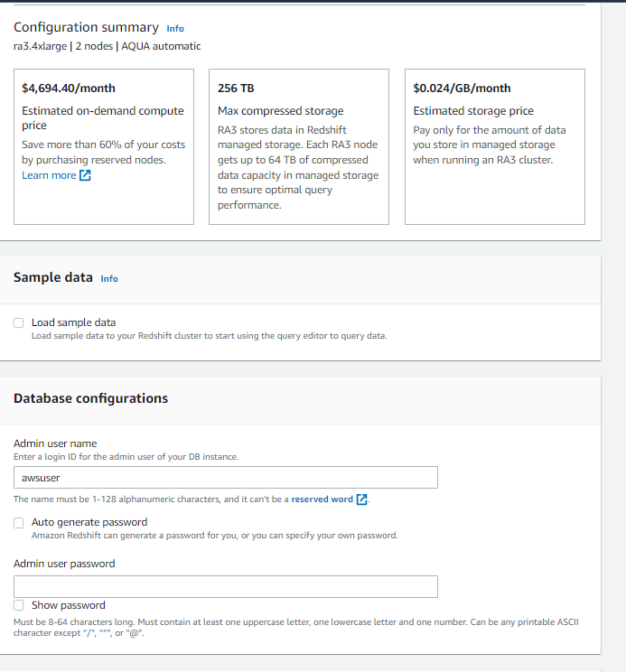Select the $4,694.40/month compute price card
The image size is (626, 672).
click(104, 146)
